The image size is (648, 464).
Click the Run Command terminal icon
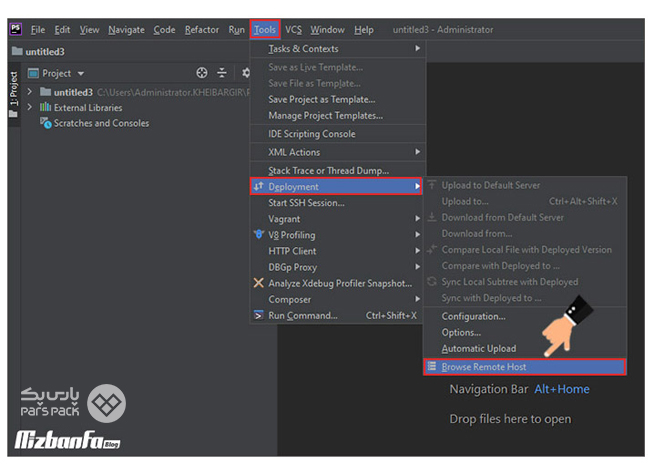[x=259, y=315]
